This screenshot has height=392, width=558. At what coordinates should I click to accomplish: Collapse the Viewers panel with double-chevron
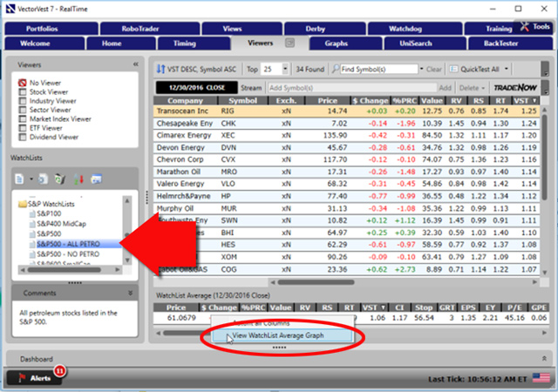coord(135,64)
